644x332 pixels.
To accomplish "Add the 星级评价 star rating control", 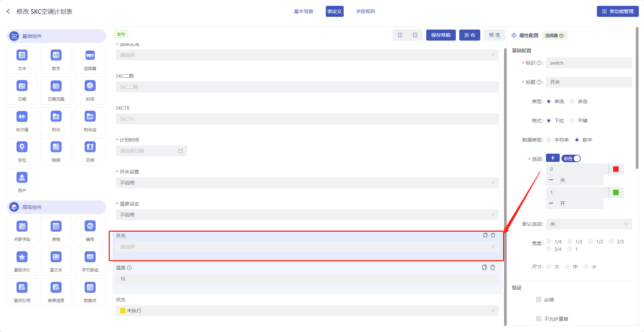I will tap(22, 262).
